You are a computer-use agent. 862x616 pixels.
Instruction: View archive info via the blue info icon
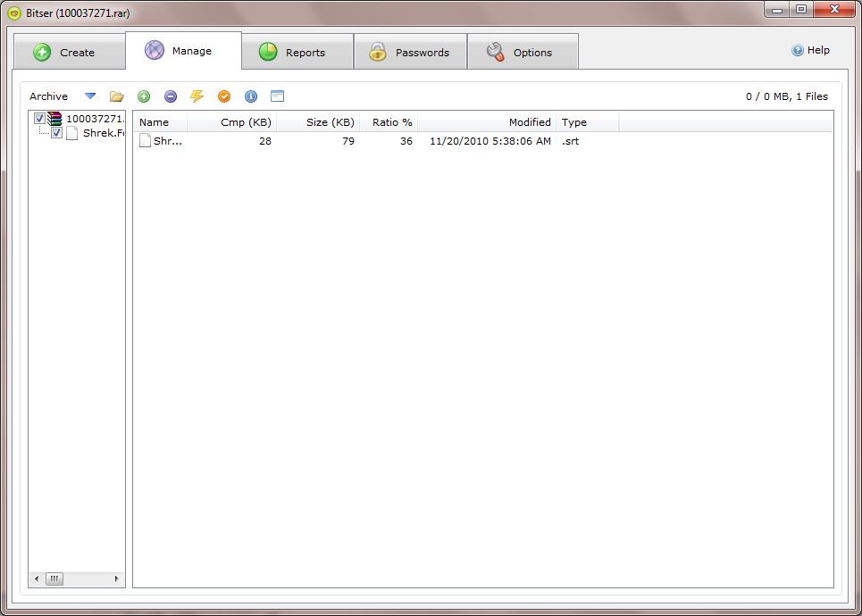pyautogui.click(x=250, y=96)
